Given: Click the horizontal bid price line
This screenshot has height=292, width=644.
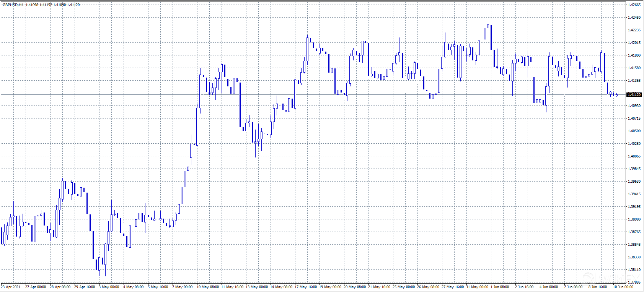Looking at the screenshot, I should 306,94.
